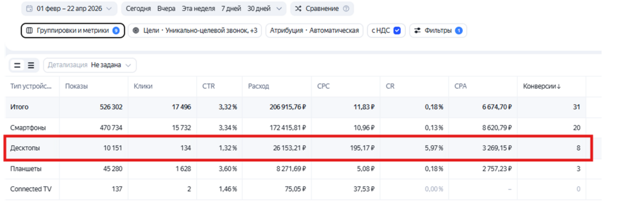Open the date range picker calendar icon
The image size is (644, 206).
click(x=29, y=8)
